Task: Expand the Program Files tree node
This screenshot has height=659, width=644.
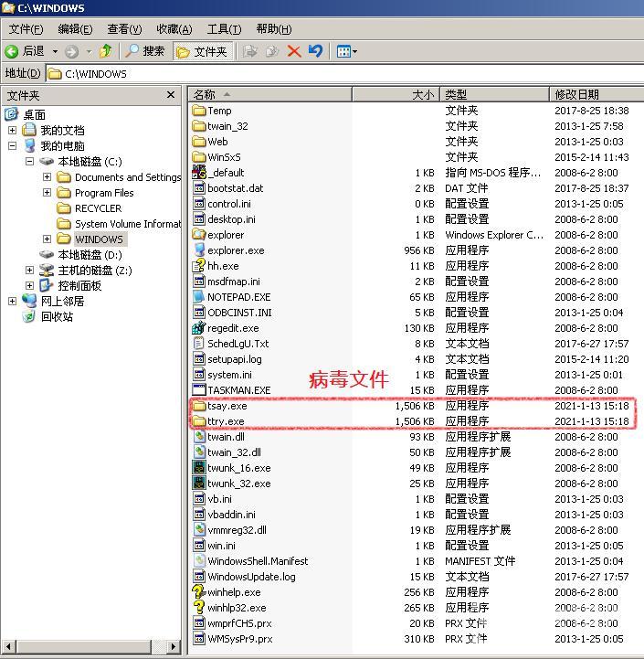Action: 48,193
